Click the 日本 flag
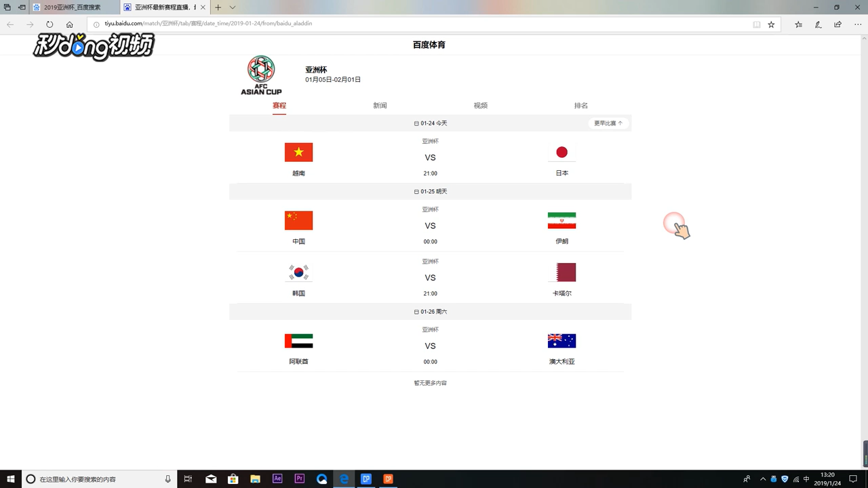Viewport: 868px width, 488px height. pos(561,152)
